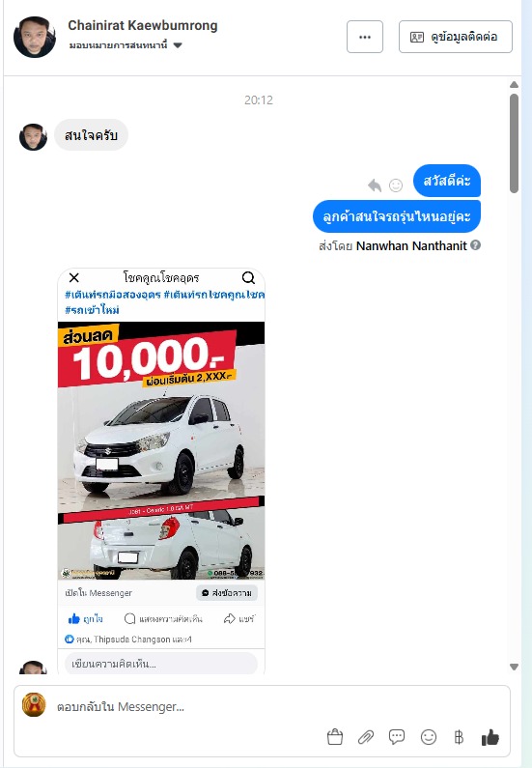Screen dimensions: 532x768
Task: Expand the มอบหมายการสนทนานี้ assignment dropdown
Action: coord(126,45)
